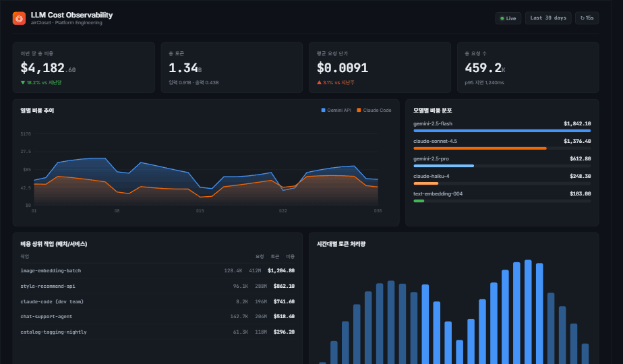The image size is (623, 364).
Task: Click the airCloset · Platform Engineering subtitle
Action: click(x=66, y=23)
